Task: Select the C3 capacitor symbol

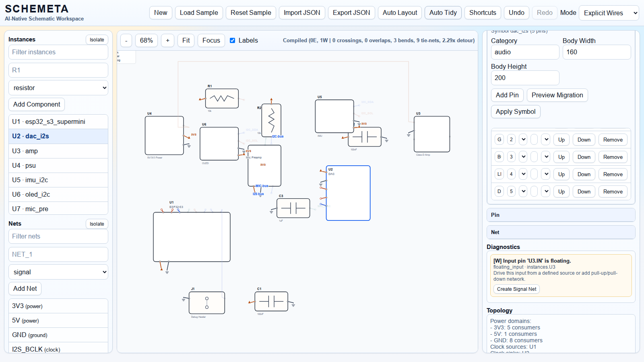Action: coord(293,208)
